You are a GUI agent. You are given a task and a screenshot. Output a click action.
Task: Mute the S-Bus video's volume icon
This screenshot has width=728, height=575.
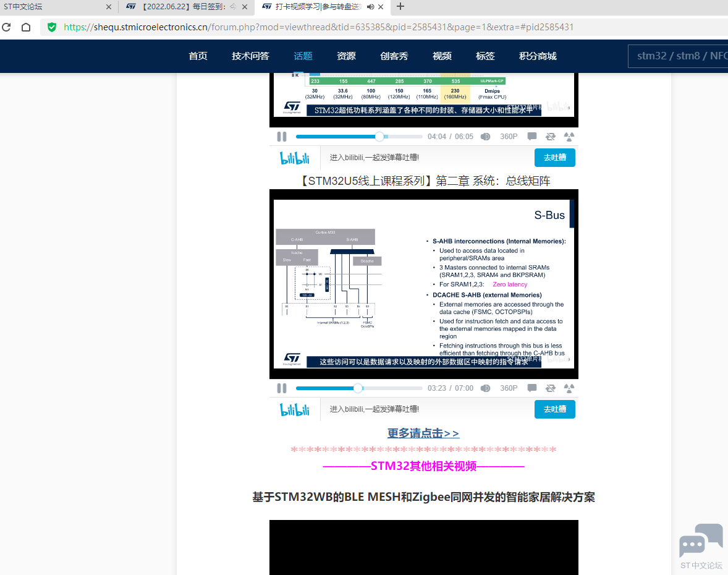(485, 388)
